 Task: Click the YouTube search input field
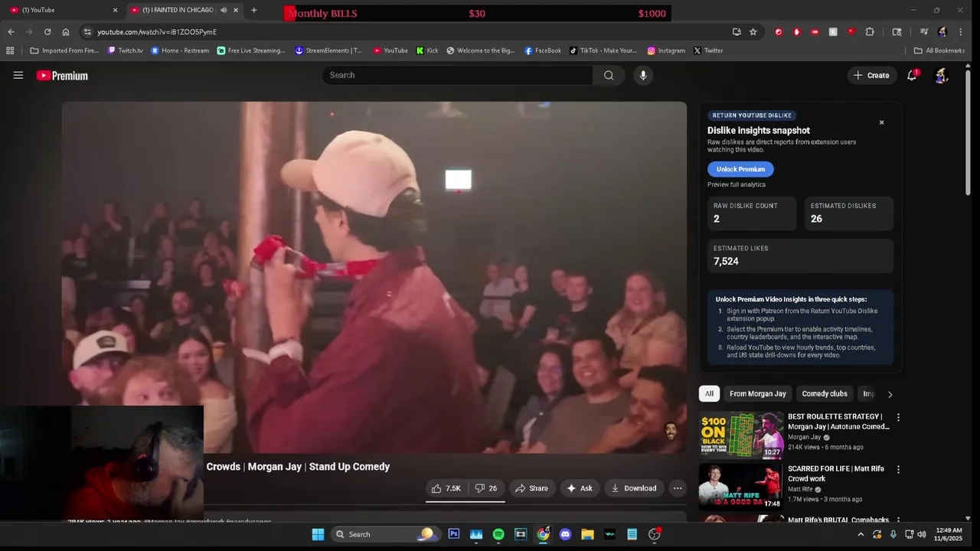coord(457,75)
